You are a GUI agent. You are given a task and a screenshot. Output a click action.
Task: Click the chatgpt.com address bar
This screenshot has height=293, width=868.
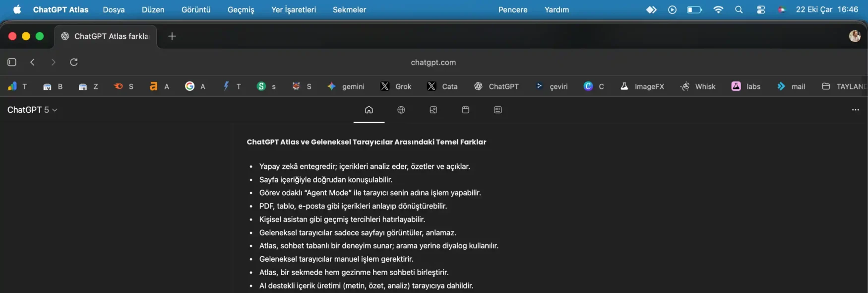tap(434, 63)
